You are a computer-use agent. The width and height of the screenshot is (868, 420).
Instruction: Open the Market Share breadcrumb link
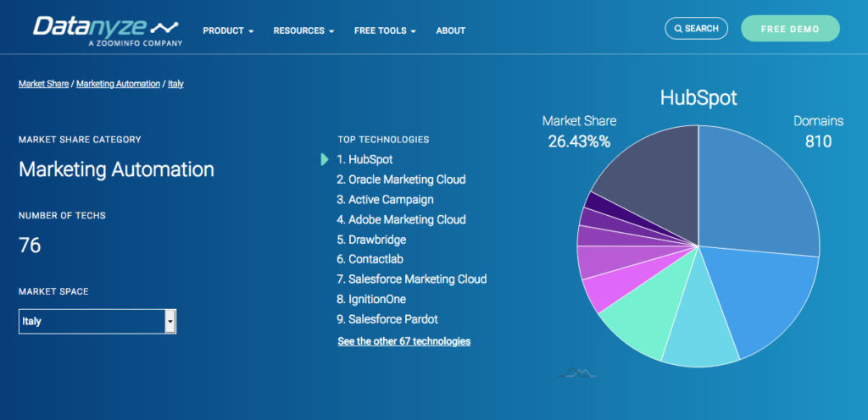tap(44, 84)
